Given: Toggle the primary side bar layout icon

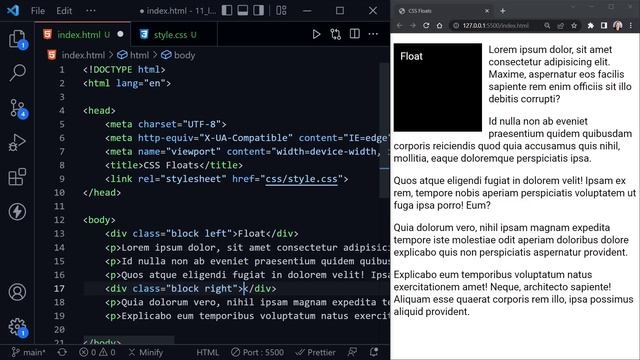Looking at the screenshot, I should coord(227,10).
